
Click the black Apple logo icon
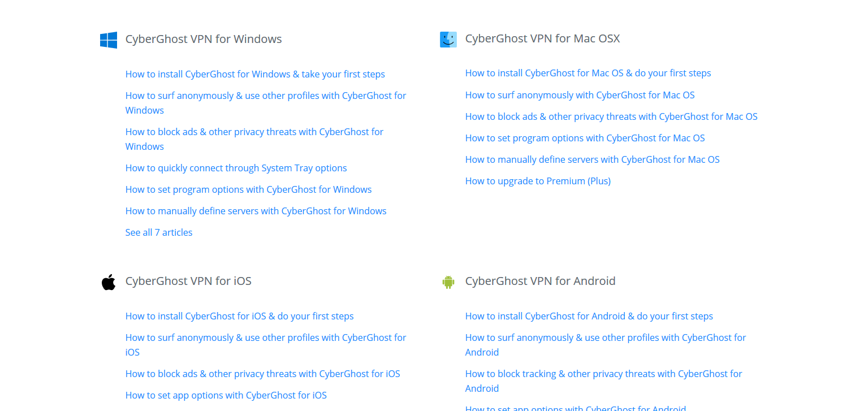(109, 282)
